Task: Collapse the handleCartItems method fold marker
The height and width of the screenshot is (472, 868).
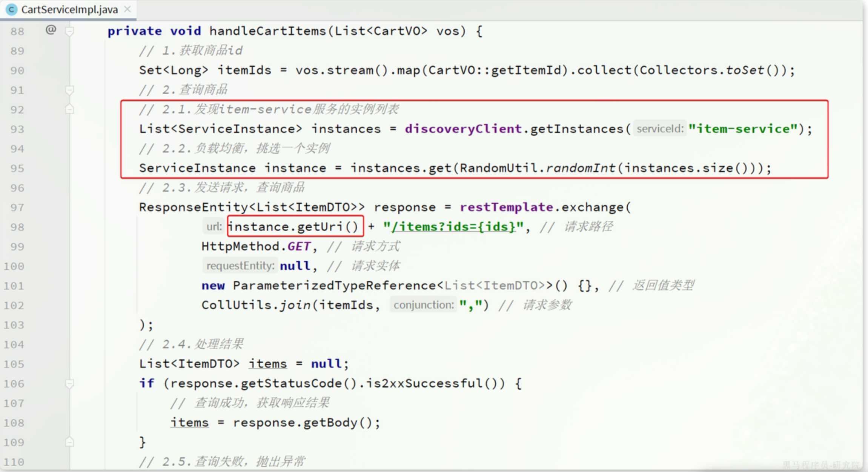Action: click(70, 31)
